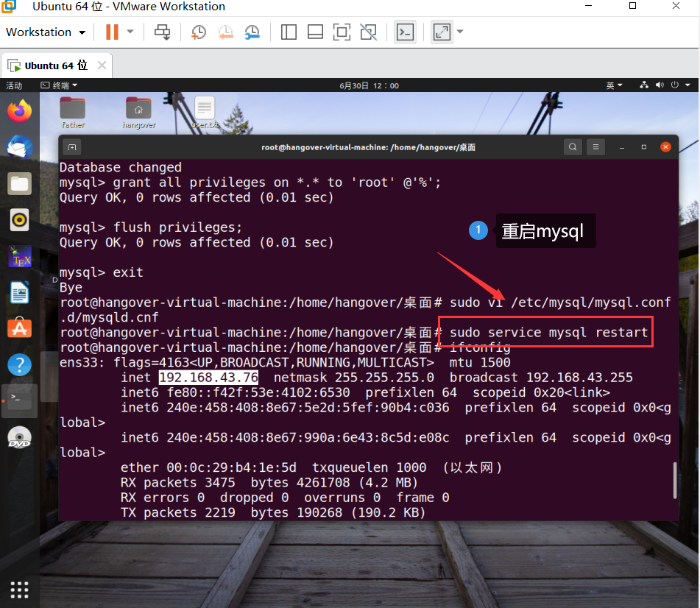Click the 'mtu 1500' text
This screenshot has height=608, width=700.
coord(480,362)
